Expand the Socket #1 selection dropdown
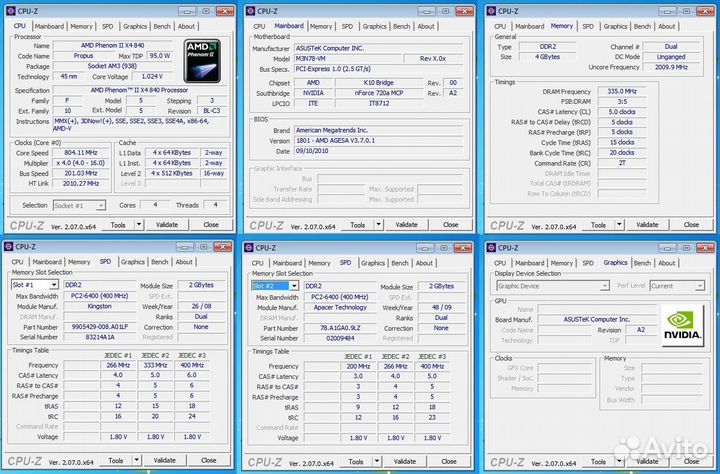 101,206
